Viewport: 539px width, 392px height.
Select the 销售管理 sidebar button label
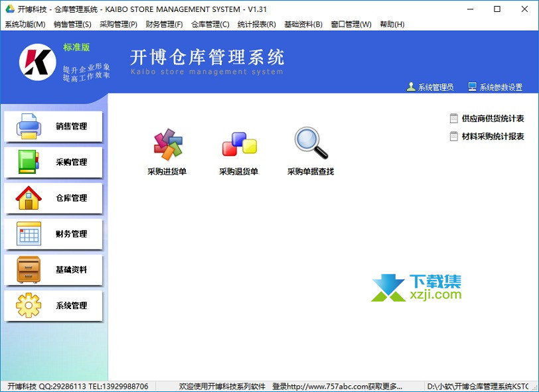point(72,127)
